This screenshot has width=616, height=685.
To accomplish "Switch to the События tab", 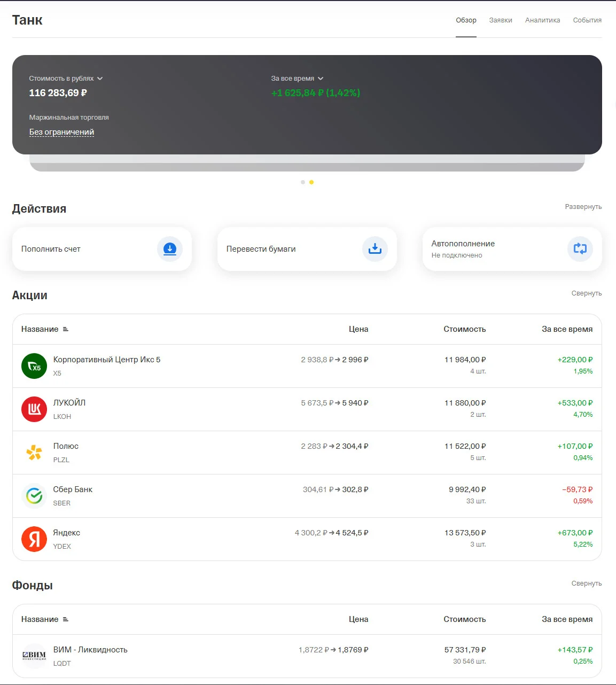I will [x=587, y=20].
